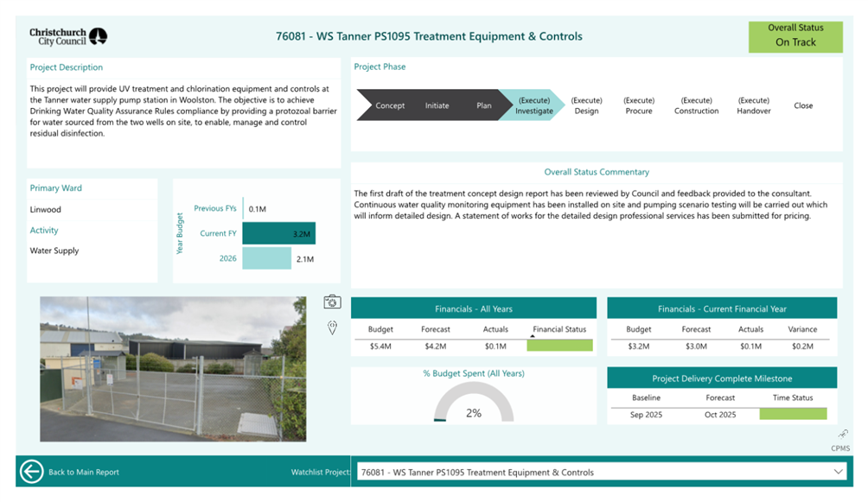The width and height of the screenshot is (868, 502).
Task: Select the (Execute) Handover phase step
Action: [x=753, y=105]
